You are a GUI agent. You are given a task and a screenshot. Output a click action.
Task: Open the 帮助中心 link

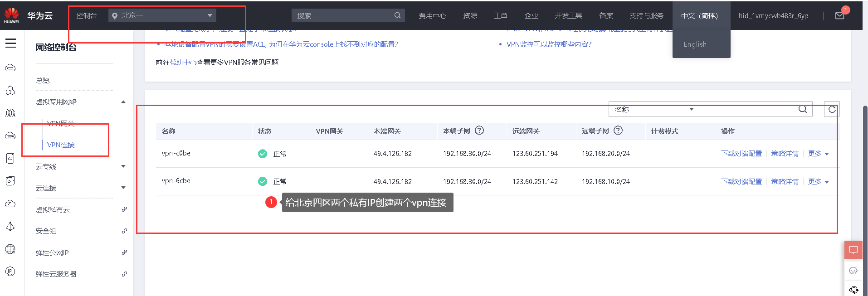click(x=183, y=62)
